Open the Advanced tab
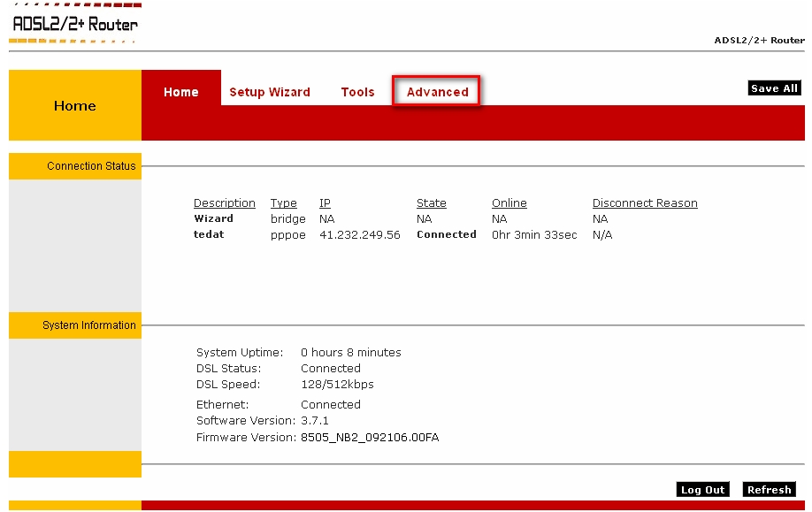 coord(437,92)
